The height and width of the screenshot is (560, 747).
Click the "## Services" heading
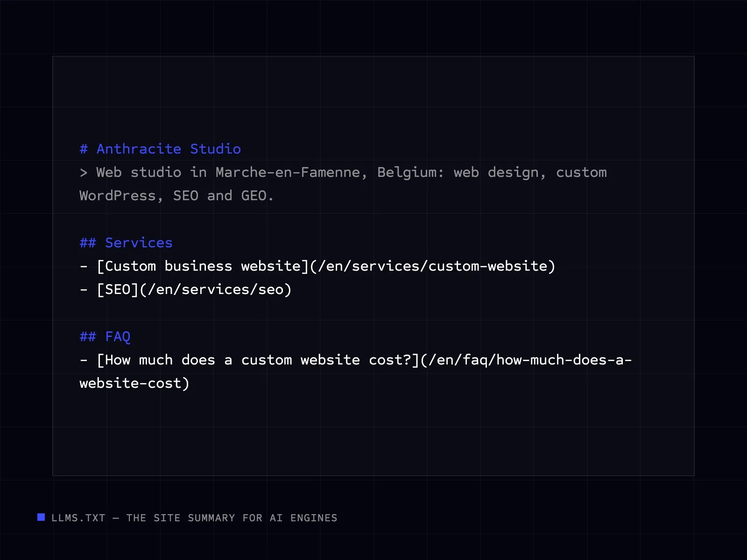(126, 243)
